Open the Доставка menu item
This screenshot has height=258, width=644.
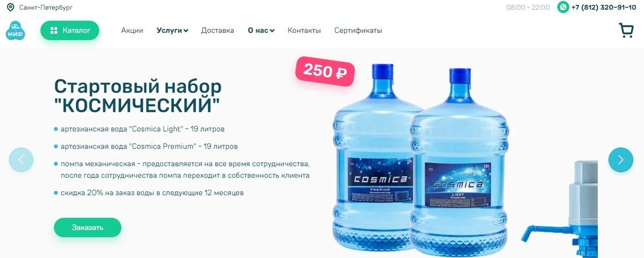[x=217, y=31]
